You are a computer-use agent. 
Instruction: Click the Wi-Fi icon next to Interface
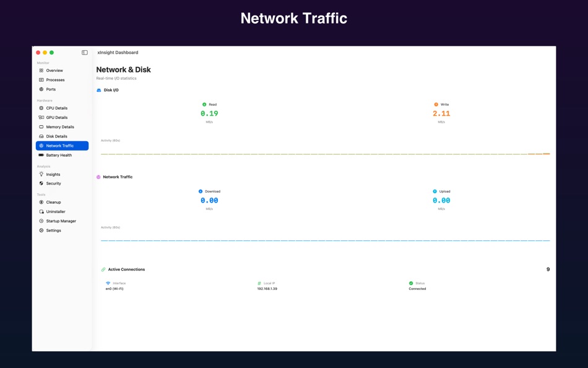[x=106, y=283]
